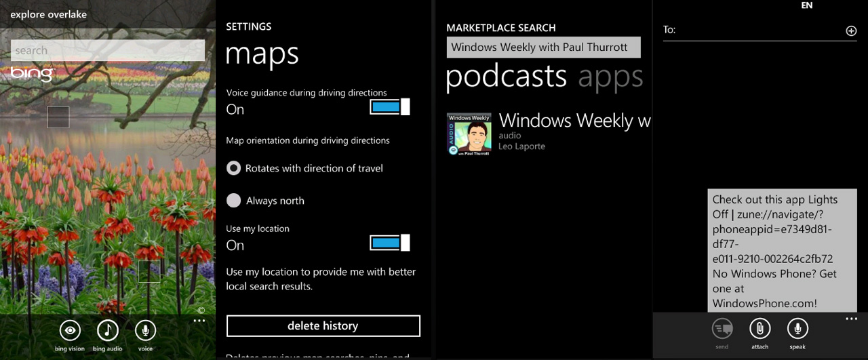Open more options ellipsis in Bing app bar

pyautogui.click(x=199, y=321)
